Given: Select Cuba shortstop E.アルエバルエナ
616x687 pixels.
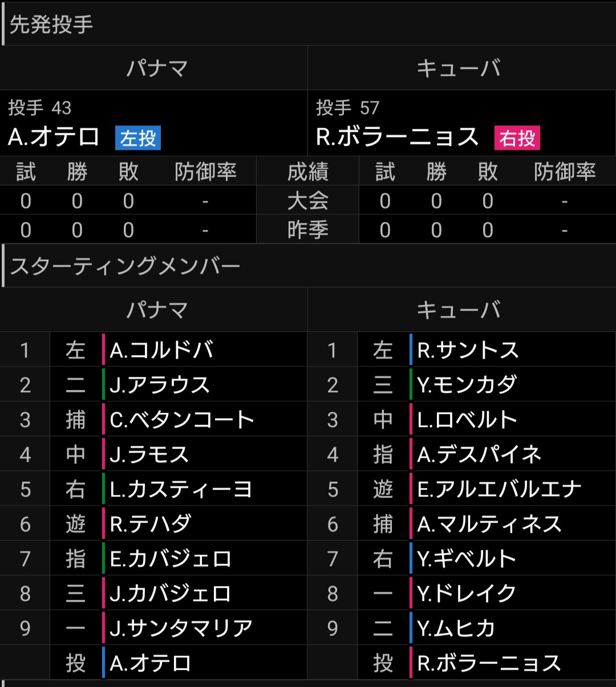Looking at the screenshot, I should point(499,489).
